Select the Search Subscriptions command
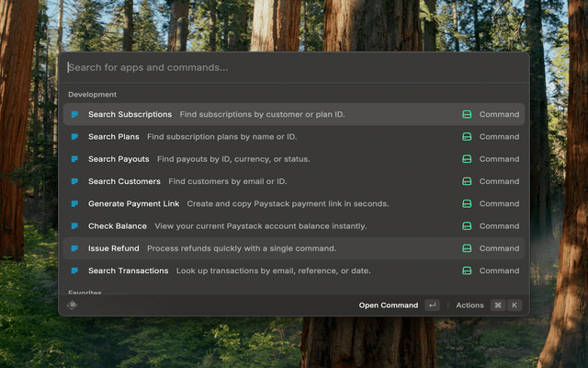The height and width of the screenshot is (368, 588). [130, 115]
